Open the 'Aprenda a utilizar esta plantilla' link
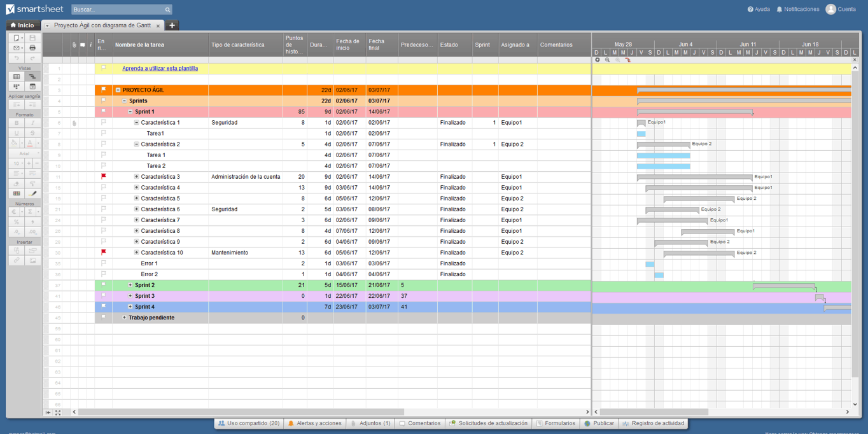The image size is (868, 434). coord(160,68)
